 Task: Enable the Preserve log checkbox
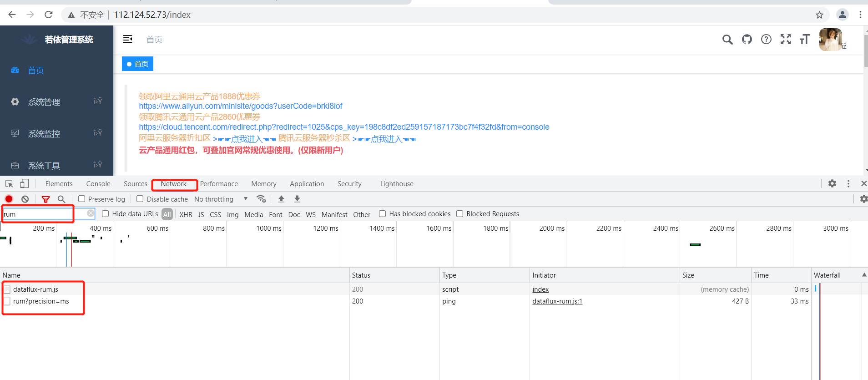(82, 199)
